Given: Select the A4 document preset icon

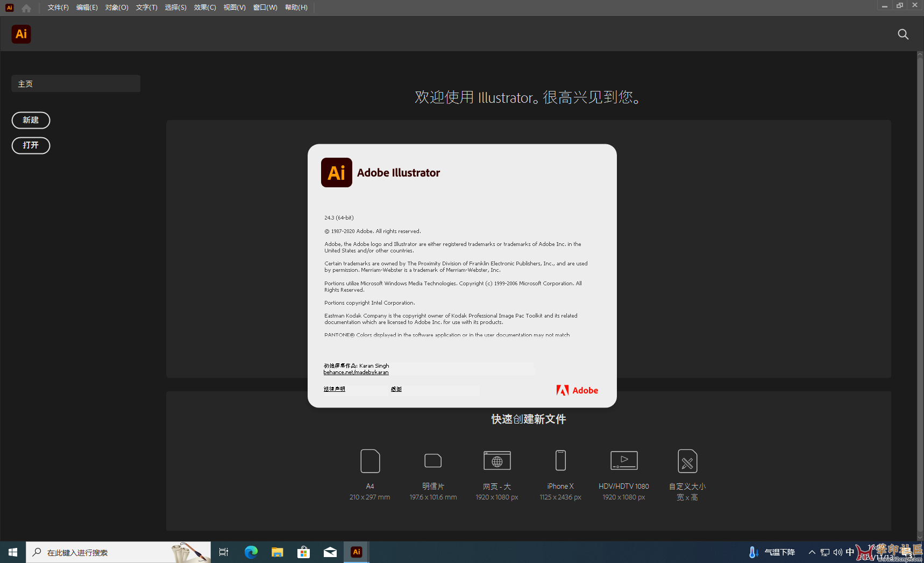Looking at the screenshot, I should click(x=370, y=461).
